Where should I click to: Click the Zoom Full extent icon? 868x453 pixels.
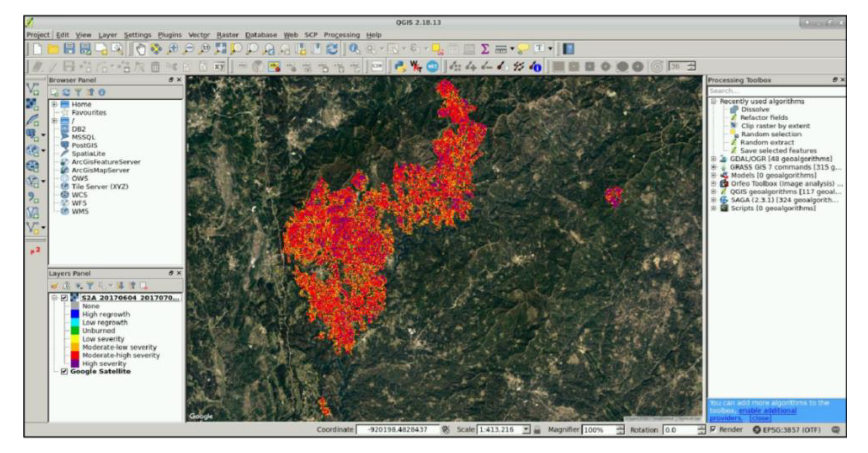point(221,49)
